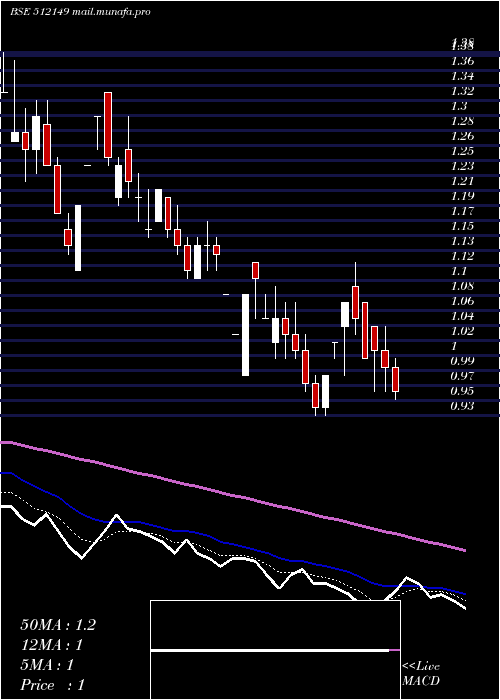
Task: Click the tallest red candle peaking near 1.32
Action: pos(108,125)
